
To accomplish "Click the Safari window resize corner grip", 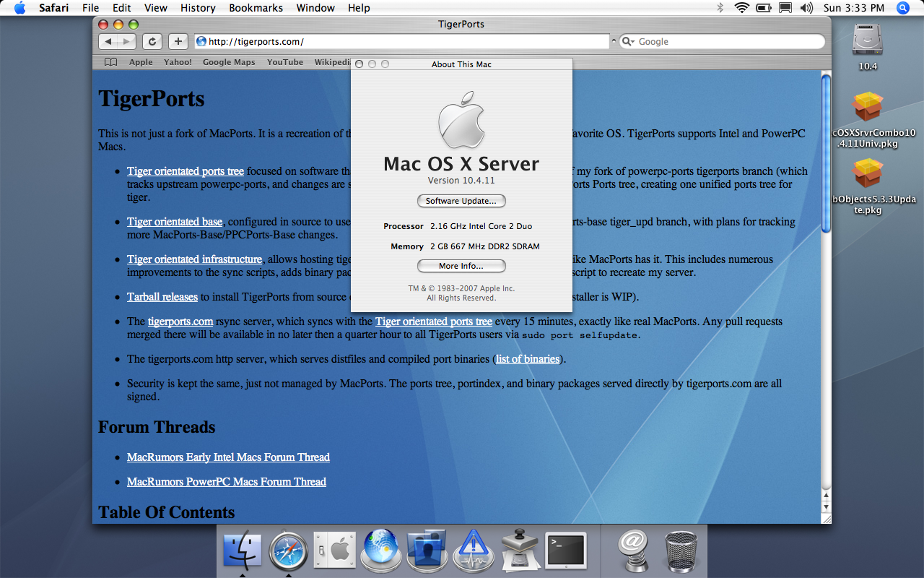I will [x=827, y=519].
